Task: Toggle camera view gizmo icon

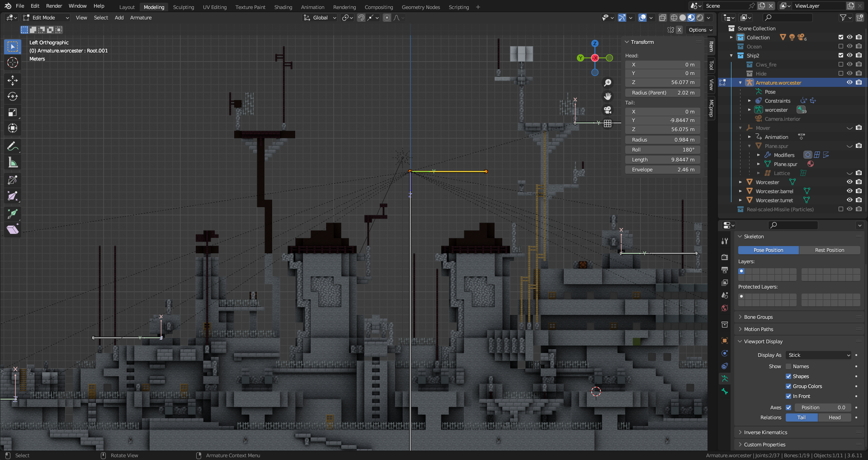Action: 608,110
